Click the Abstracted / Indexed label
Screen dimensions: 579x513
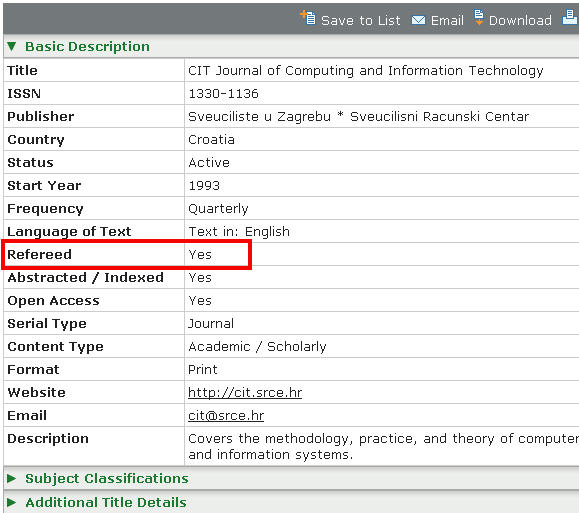coord(85,277)
